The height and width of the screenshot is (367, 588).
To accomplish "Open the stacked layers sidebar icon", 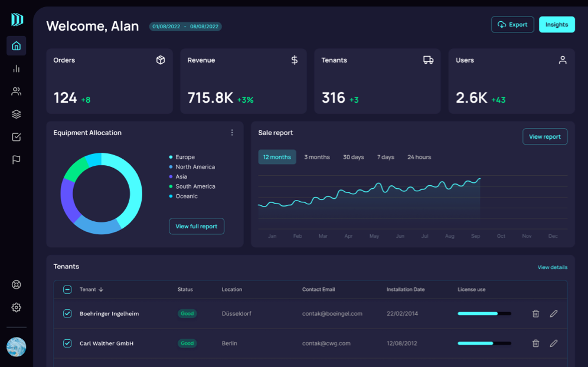I will [x=17, y=114].
